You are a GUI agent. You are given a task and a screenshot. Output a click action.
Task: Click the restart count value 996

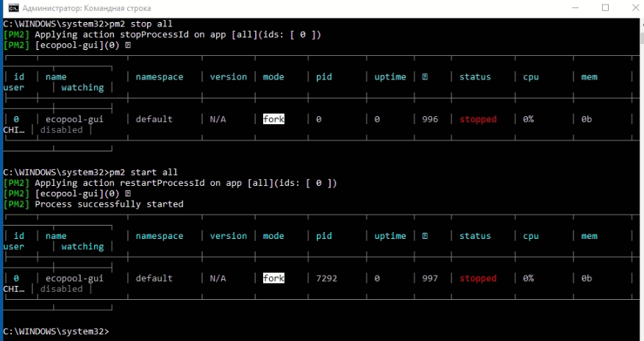point(430,119)
